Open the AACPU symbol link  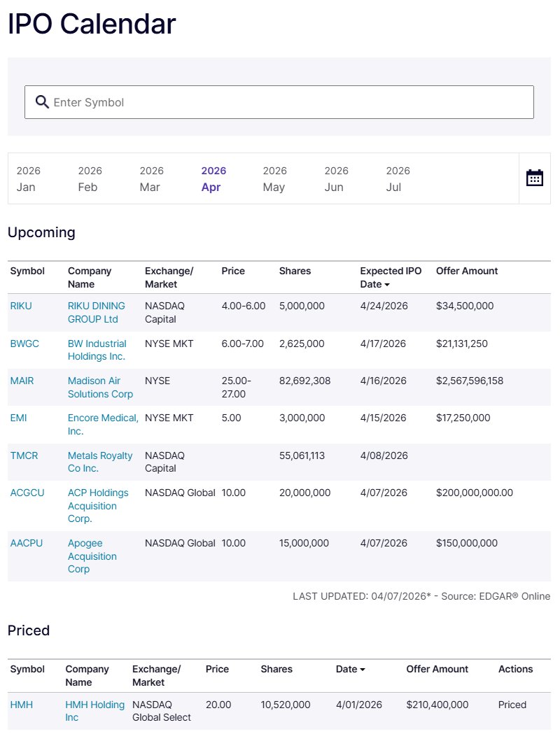pos(27,543)
